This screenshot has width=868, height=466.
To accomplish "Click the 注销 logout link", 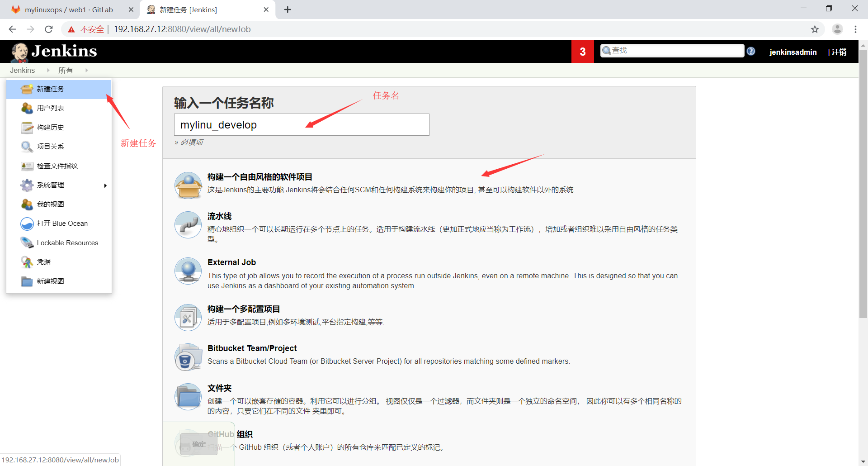I will pyautogui.click(x=839, y=52).
